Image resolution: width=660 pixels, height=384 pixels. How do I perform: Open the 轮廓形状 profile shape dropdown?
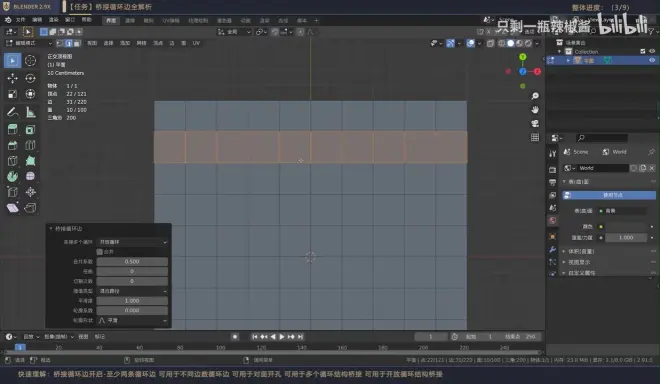[132, 320]
